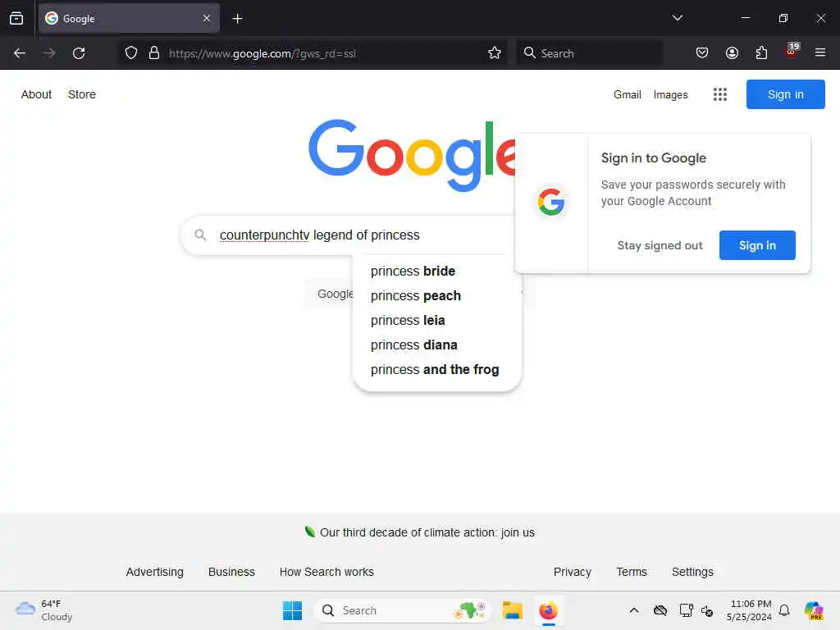Viewport: 840px width, 630px height.
Task: Open the clock showing 11:06 PM
Action: [750, 610]
